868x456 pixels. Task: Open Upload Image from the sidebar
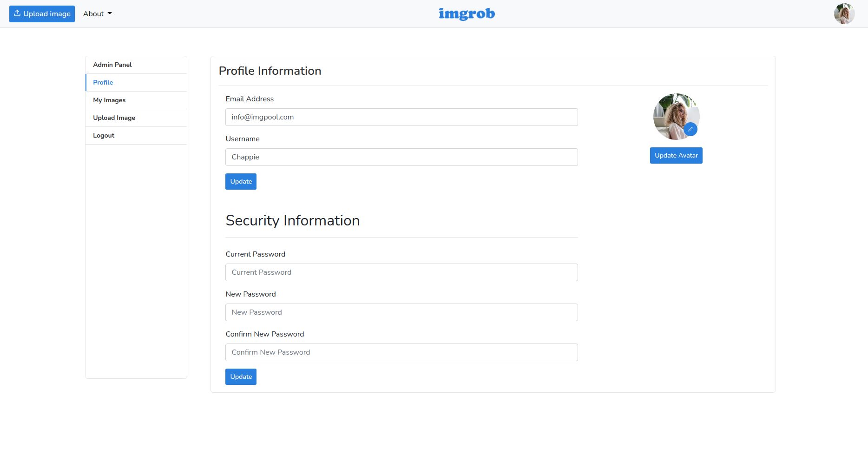click(x=114, y=118)
